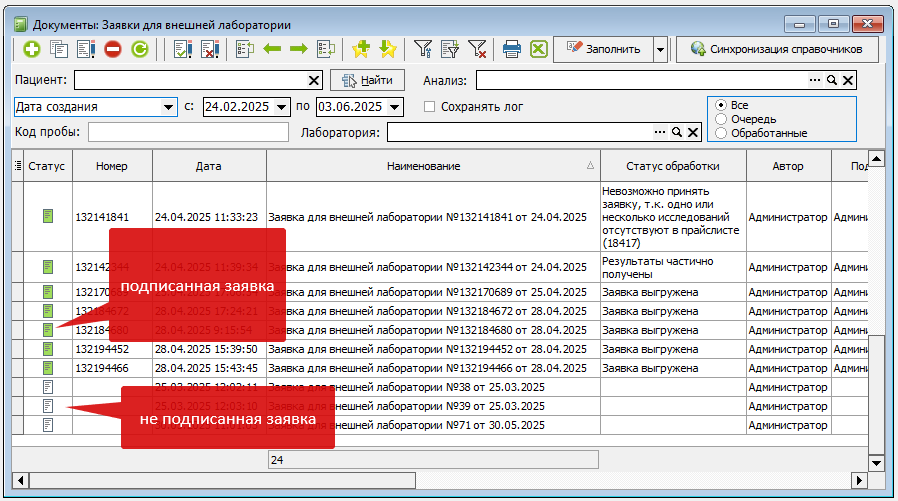Image resolution: width=898 pixels, height=501 pixels.
Task: Select the Обработанные radio button
Action: 721,133
